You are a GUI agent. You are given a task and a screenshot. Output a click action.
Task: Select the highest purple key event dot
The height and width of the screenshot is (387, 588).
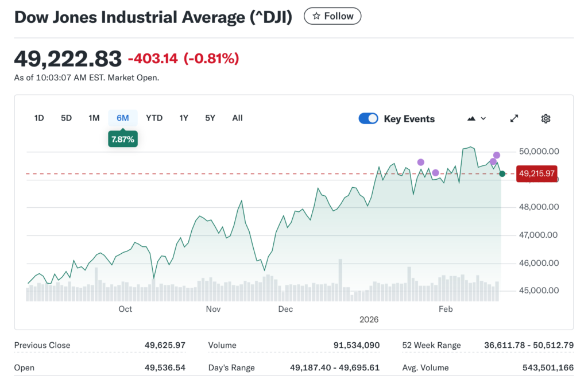coord(497,155)
